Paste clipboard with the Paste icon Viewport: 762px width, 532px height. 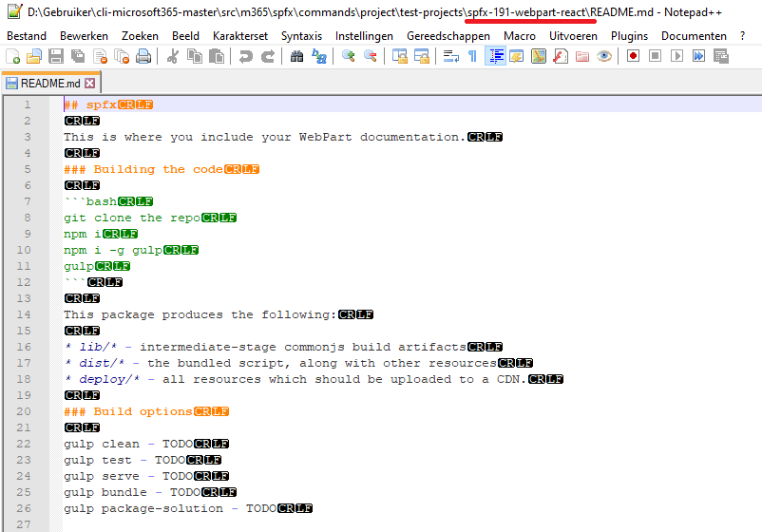click(217, 56)
